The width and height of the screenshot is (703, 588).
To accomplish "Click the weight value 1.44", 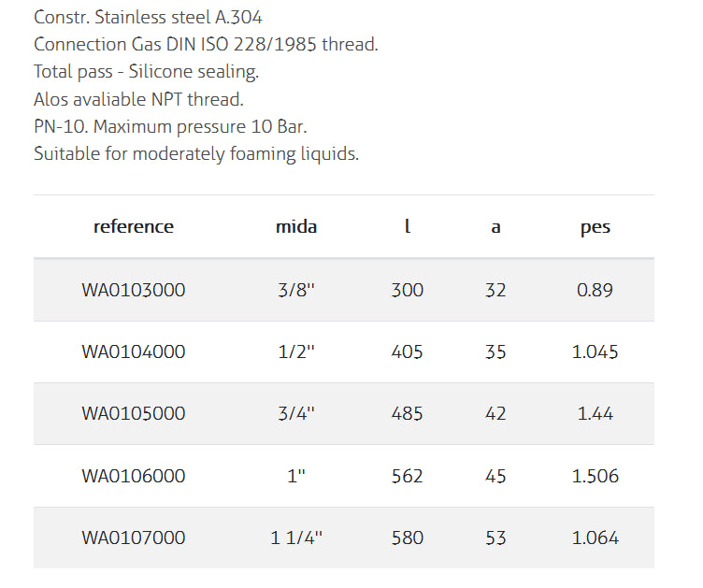I will click(x=595, y=413).
